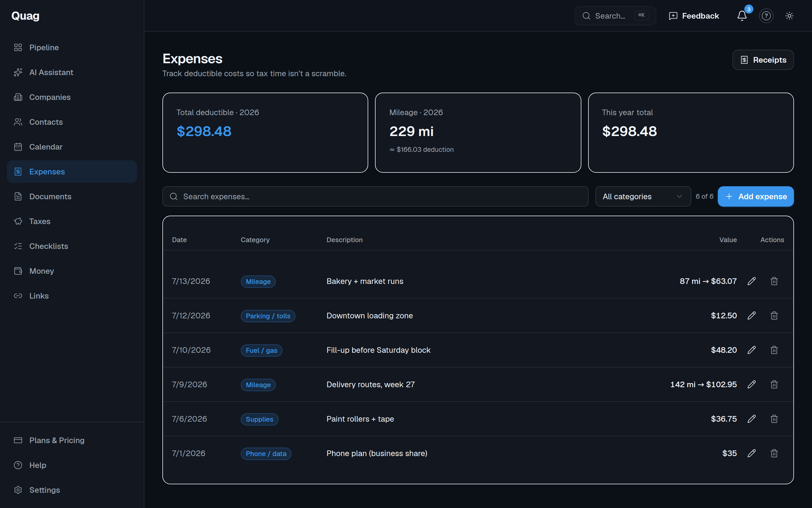812x508 pixels.
Task: Click the Feedback button
Action: [x=694, y=16]
